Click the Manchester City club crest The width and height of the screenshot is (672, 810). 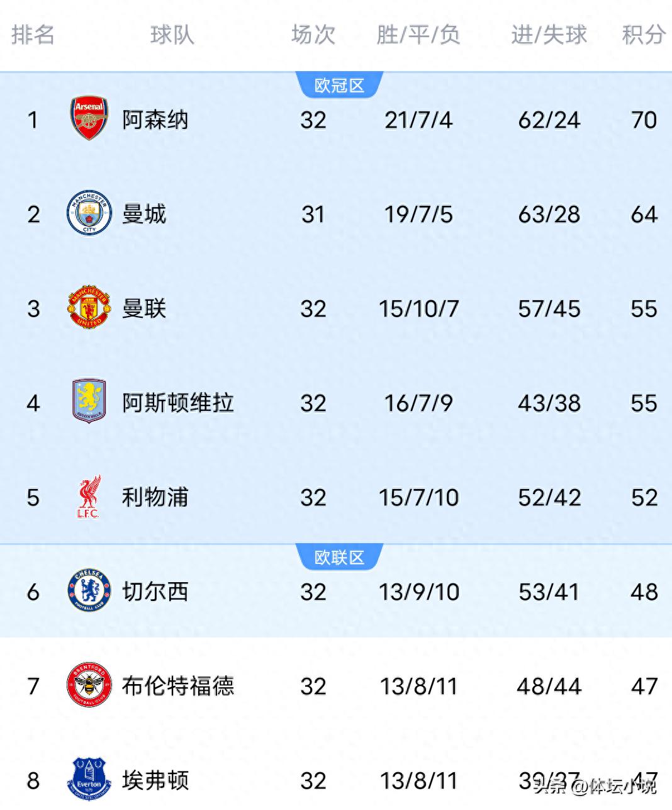[x=89, y=214]
